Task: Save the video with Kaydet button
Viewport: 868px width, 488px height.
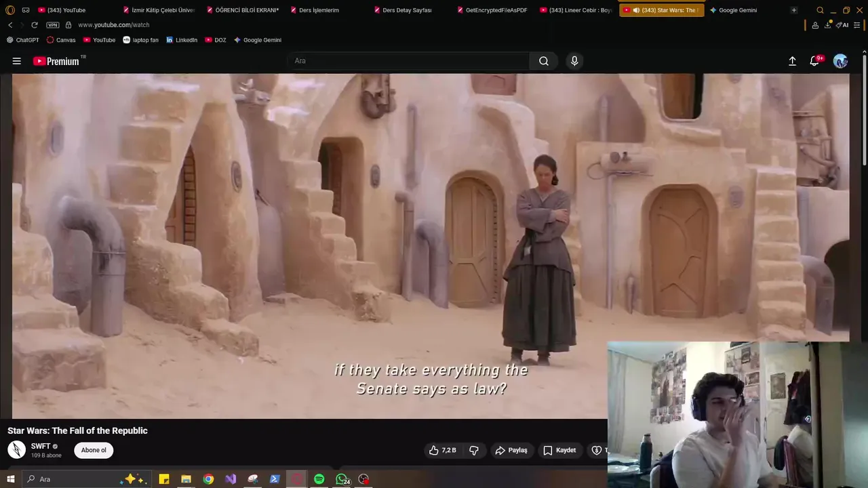Action: pos(559,450)
